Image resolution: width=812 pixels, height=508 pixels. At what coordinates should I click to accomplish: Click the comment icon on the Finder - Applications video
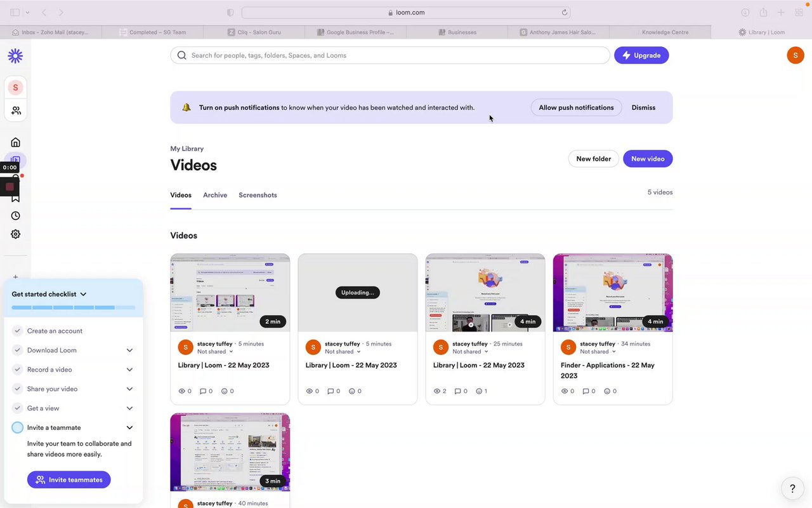(586, 391)
